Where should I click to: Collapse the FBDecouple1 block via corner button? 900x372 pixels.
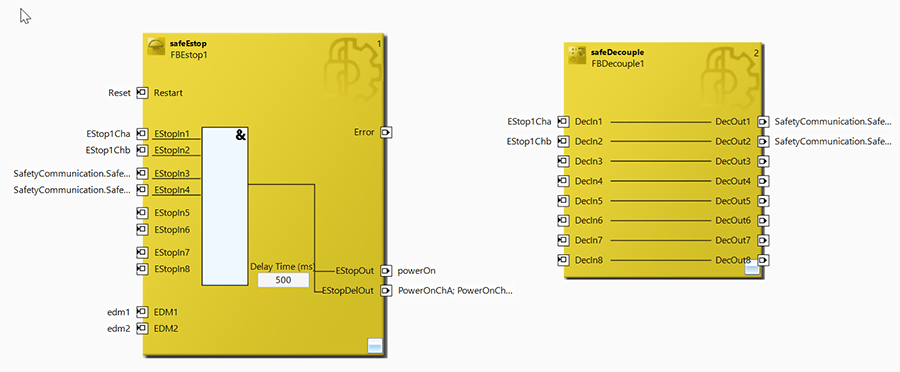752,269
